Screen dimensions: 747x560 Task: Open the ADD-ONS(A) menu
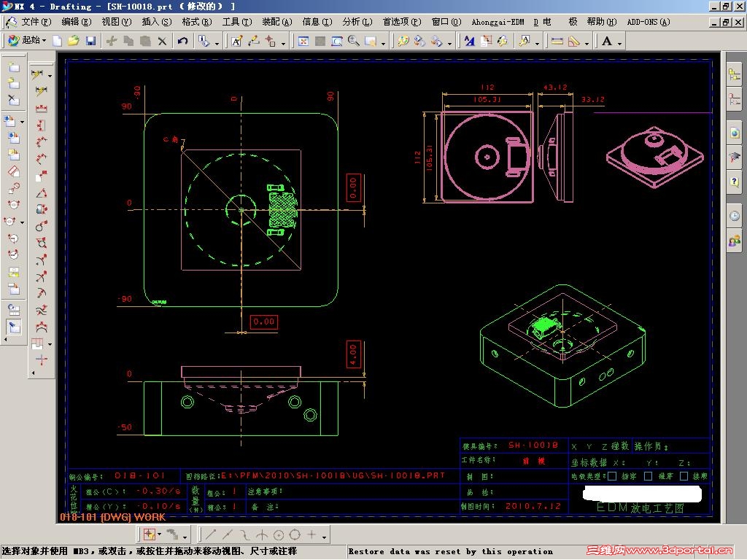649,22
